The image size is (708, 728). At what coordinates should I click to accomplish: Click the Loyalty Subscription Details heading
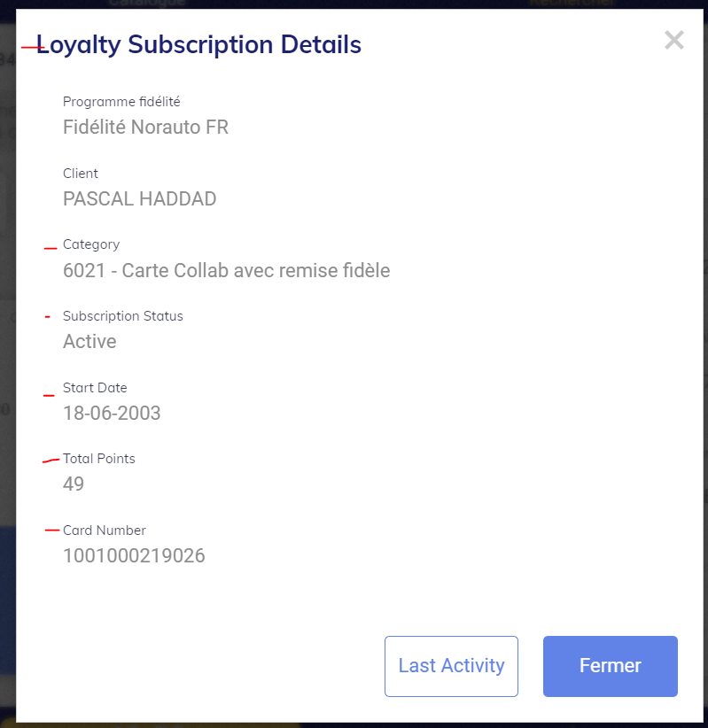(x=198, y=44)
